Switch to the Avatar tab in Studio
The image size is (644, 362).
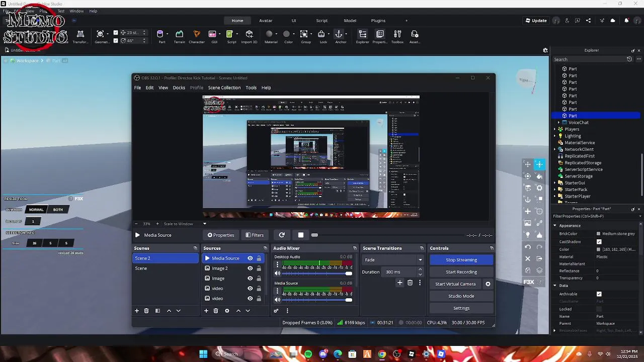pyautogui.click(x=266, y=21)
